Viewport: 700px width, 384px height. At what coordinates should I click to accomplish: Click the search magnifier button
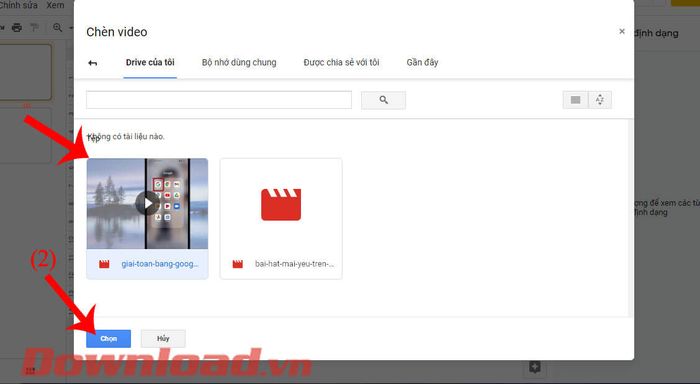click(x=383, y=100)
